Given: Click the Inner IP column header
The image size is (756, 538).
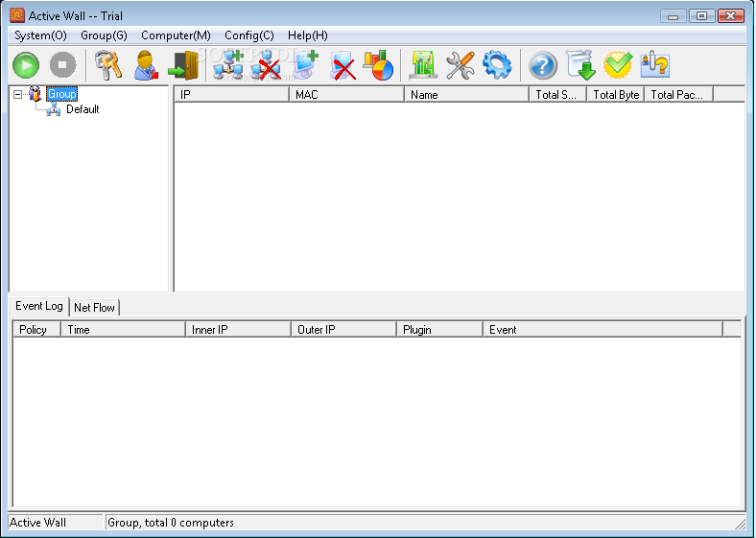Looking at the screenshot, I should click(239, 330).
